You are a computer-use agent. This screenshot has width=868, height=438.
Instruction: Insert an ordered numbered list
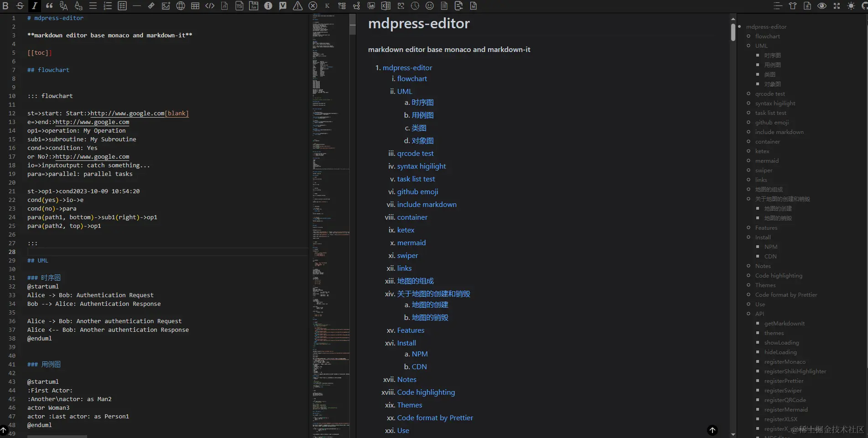point(108,6)
